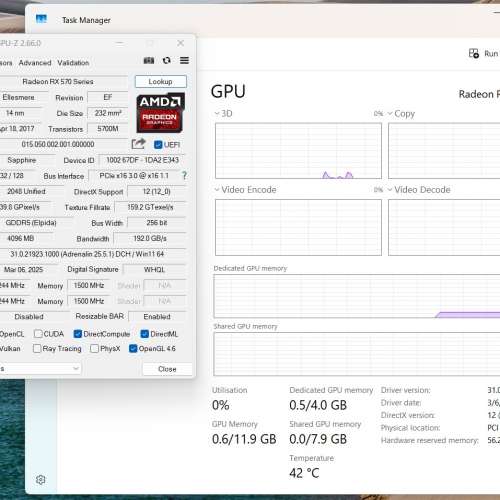
Task: Click the 256 bit bus width value
Action: (157, 223)
